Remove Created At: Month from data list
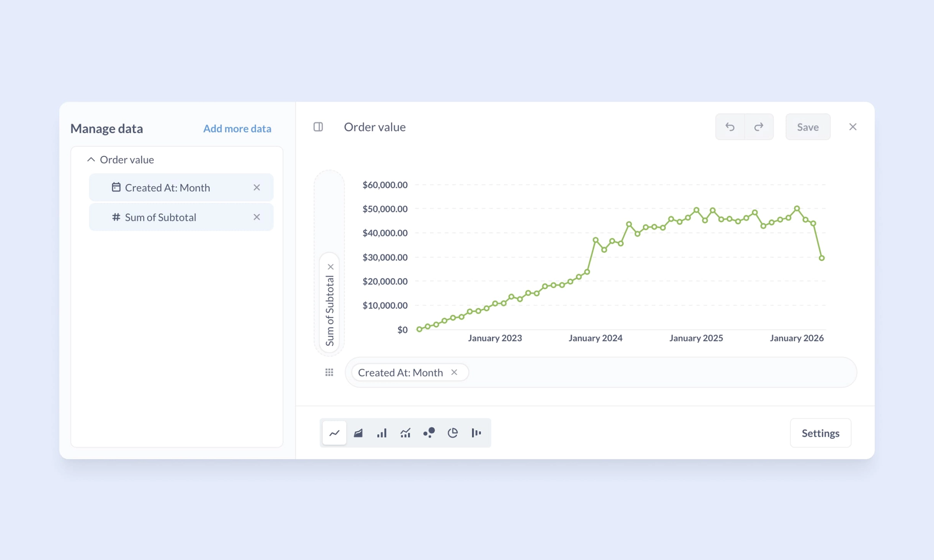Viewport: 934px width, 560px height. tap(257, 188)
